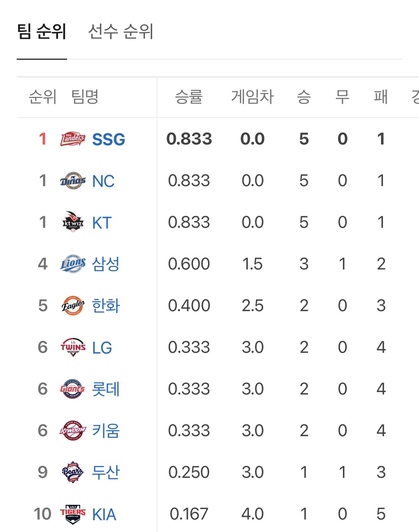Click the SSG Landers team logo
Image resolution: width=419 pixels, height=532 pixels.
tap(73, 139)
